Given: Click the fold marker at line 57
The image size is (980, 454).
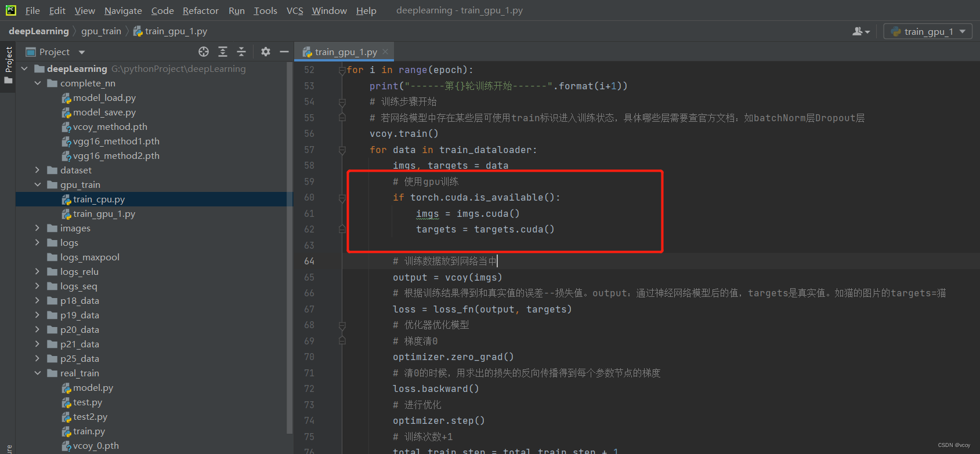Looking at the screenshot, I should point(342,150).
